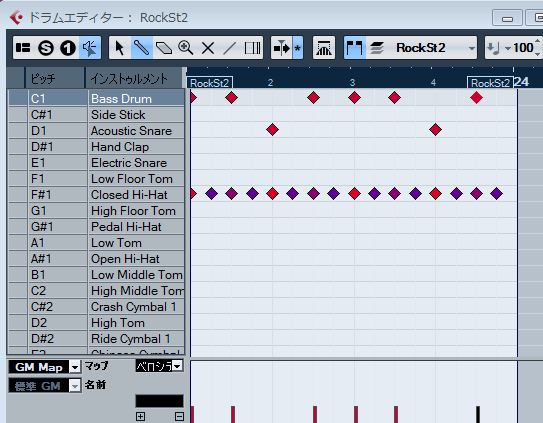Select the Closed Hi-Hat row
This screenshot has height=423, width=543.
click(96, 195)
